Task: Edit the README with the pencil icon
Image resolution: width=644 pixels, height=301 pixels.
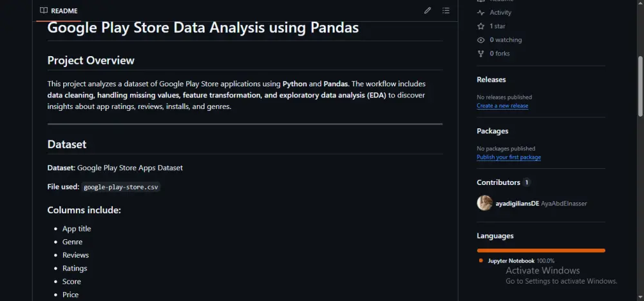Action: pyautogui.click(x=428, y=11)
